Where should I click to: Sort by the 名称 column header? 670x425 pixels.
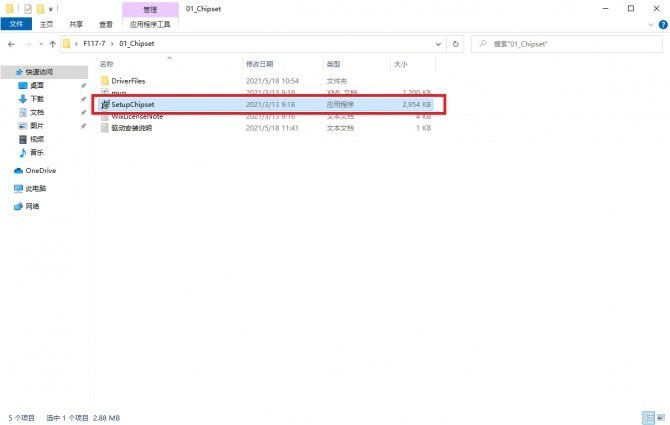coord(106,64)
